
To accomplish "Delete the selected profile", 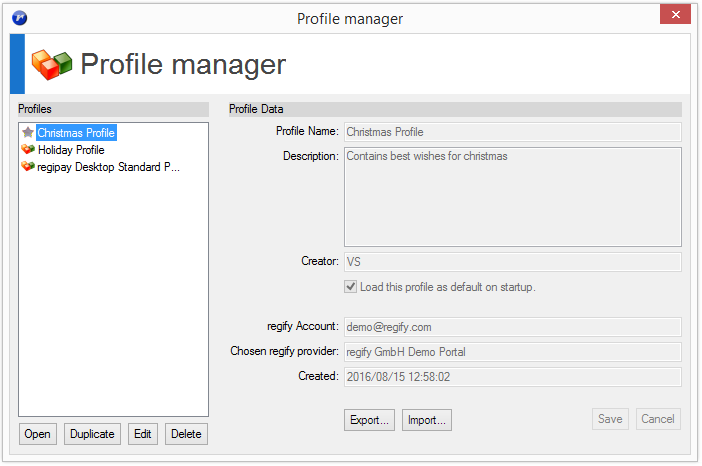I will pyautogui.click(x=186, y=434).
